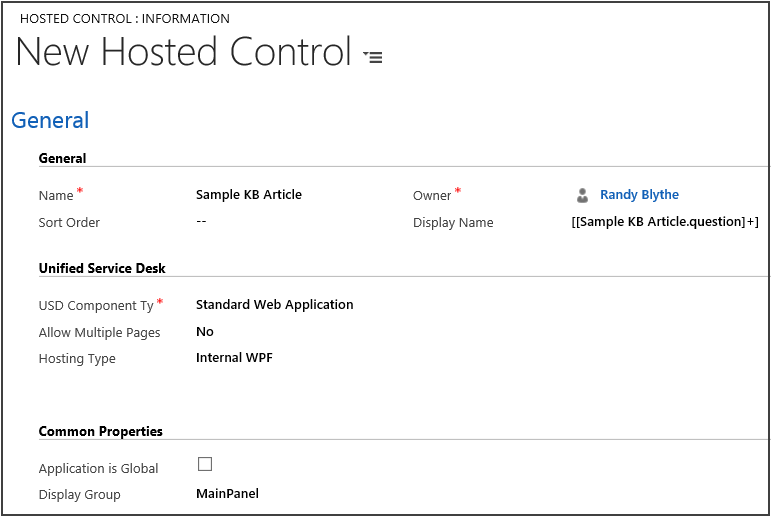Click the Display Name label
This screenshot has width=771, height=517.
pyautogui.click(x=453, y=222)
